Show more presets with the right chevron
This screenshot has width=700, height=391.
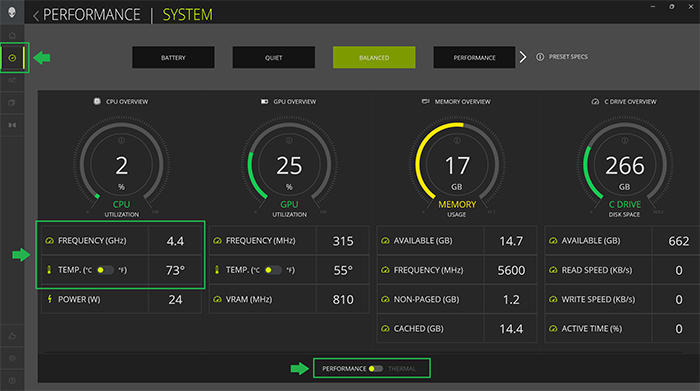[x=523, y=57]
